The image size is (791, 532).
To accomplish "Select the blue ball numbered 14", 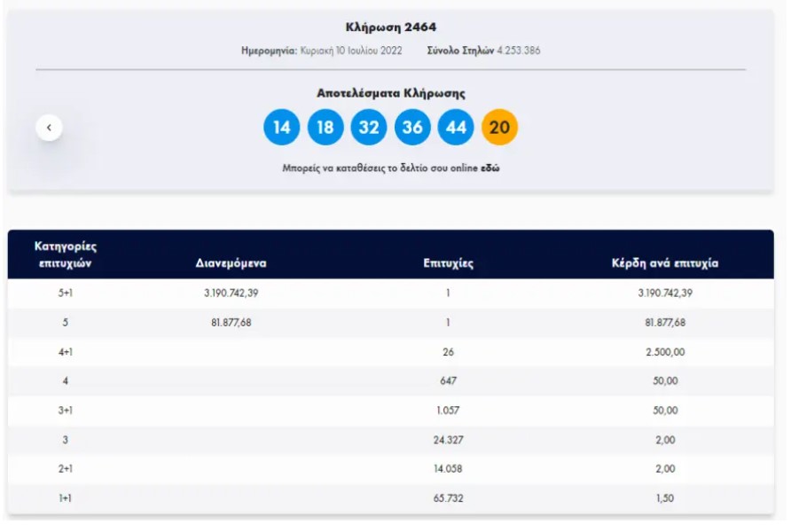I will tap(281, 127).
